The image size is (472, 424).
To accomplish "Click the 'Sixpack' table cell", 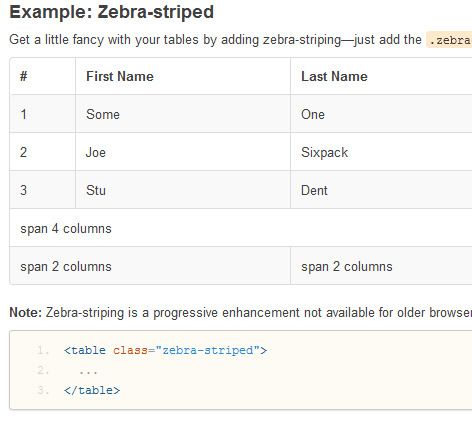I will point(381,152).
